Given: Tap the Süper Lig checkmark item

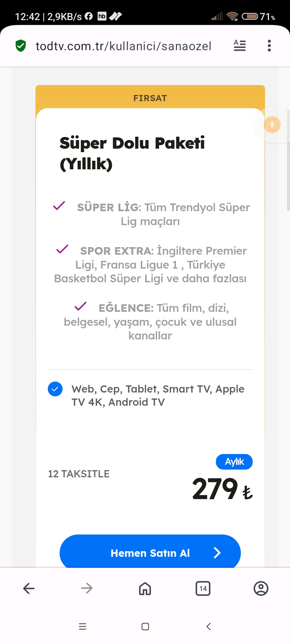Looking at the screenshot, I should pyautogui.click(x=59, y=206).
